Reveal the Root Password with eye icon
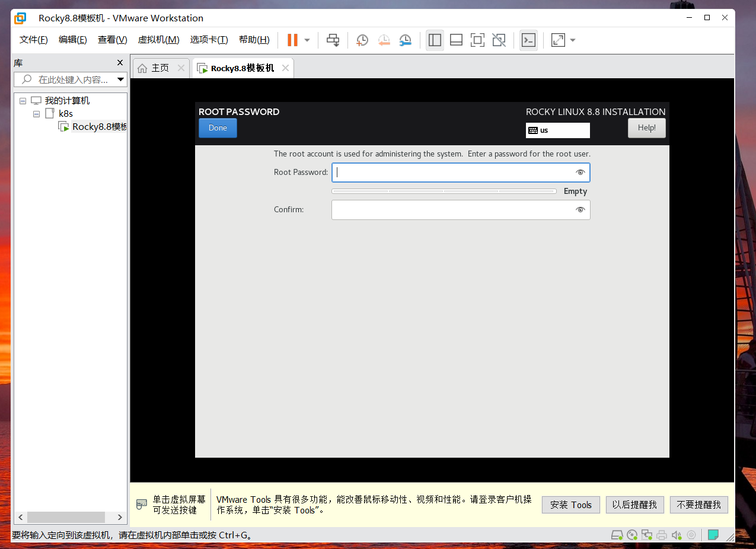This screenshot has height=549, width=756. point(580,173)
